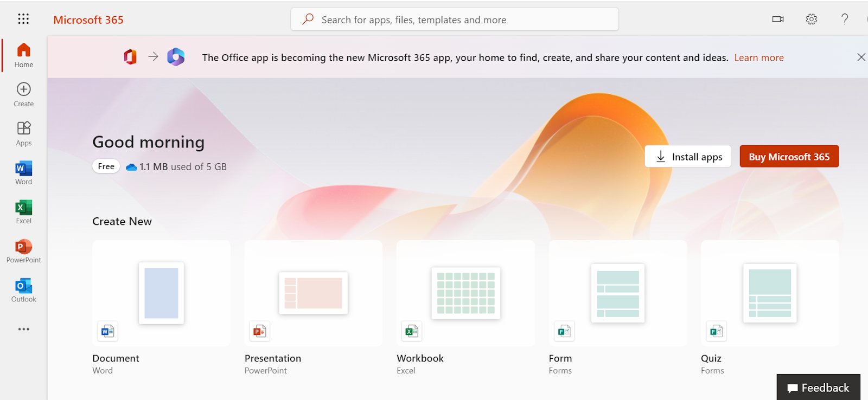Screen dimensions: 868x400
Task: Click the Presentation label text
Action: pos(273,358)
